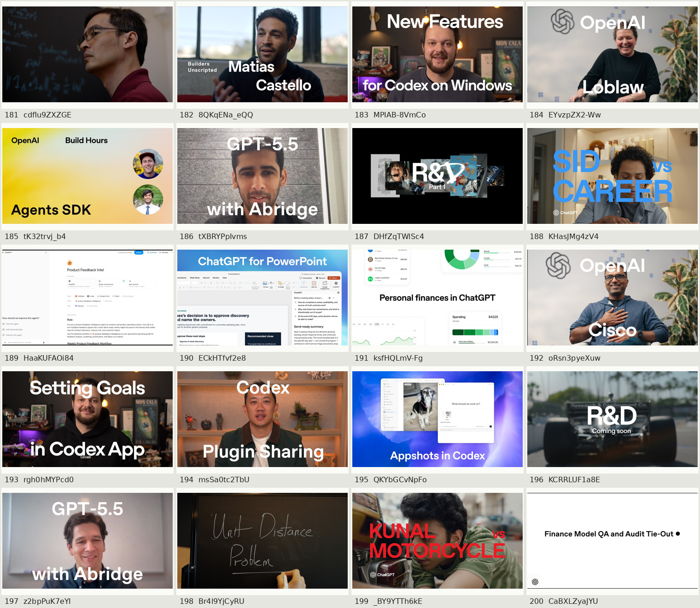700x608 pixels.
Task: Open the Build Hours Agents SDK thumbnail
Action: tap(87, 176)
